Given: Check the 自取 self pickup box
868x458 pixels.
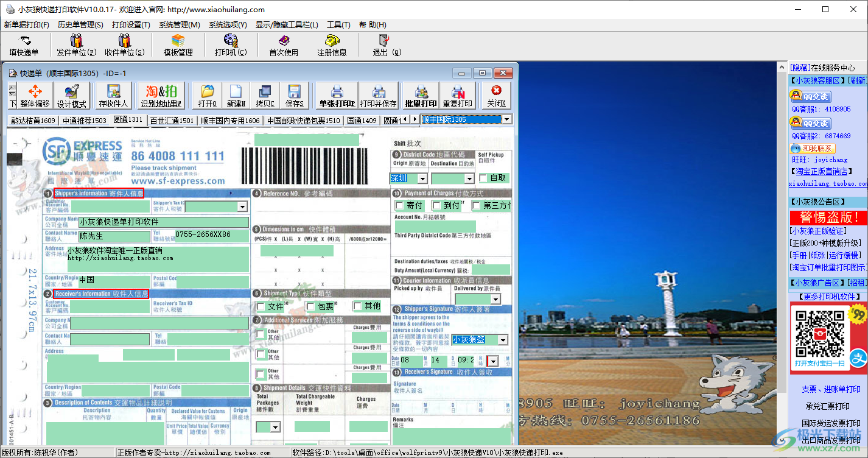Looking at the screenshot, I should pyautogui.click(x=483, y=178).
